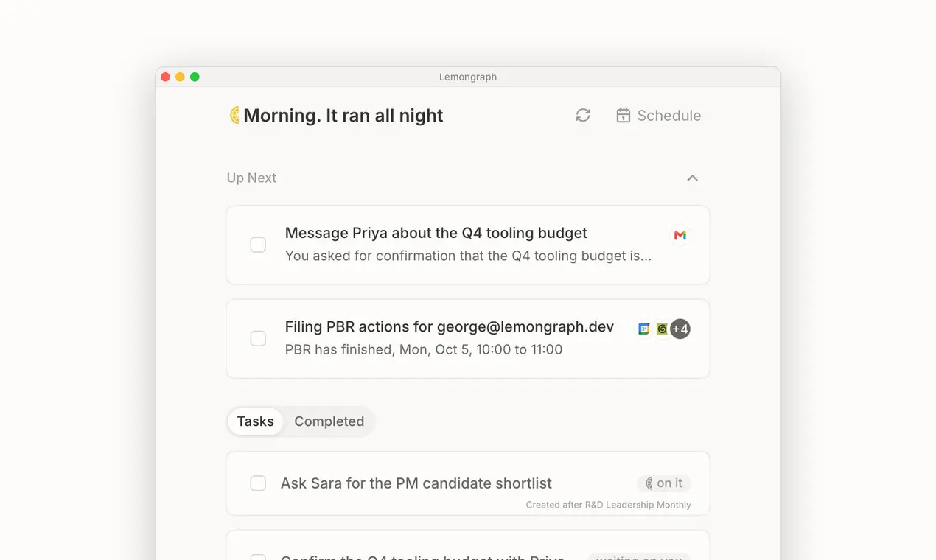Viewport: 936px width, 560px height.
Task: Click the lemon logo icon
Action: tap(234, 115)
